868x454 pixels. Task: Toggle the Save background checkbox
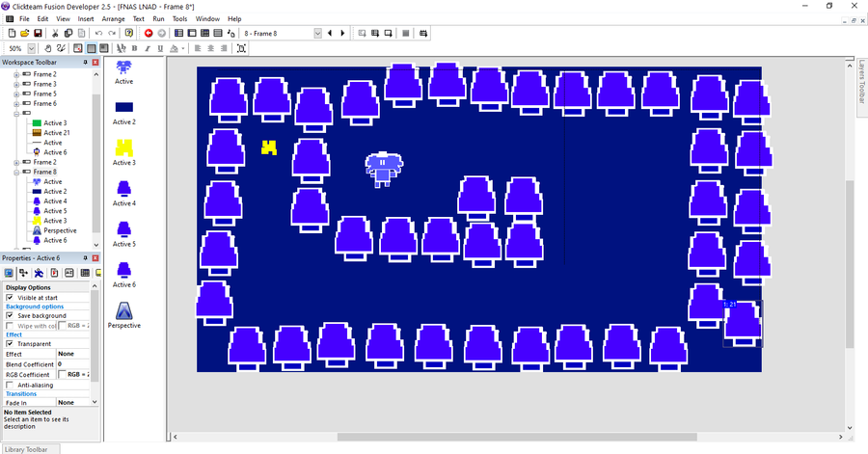(10, 316)
